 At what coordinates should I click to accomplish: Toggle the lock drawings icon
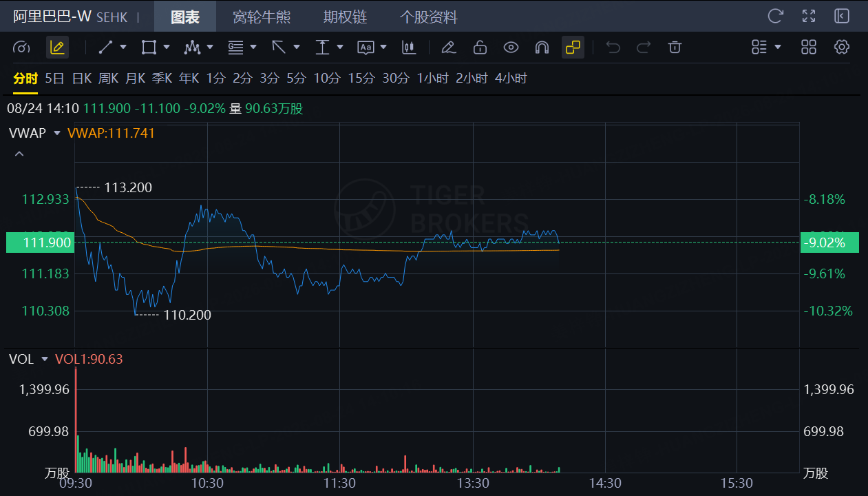pos(480,48)
